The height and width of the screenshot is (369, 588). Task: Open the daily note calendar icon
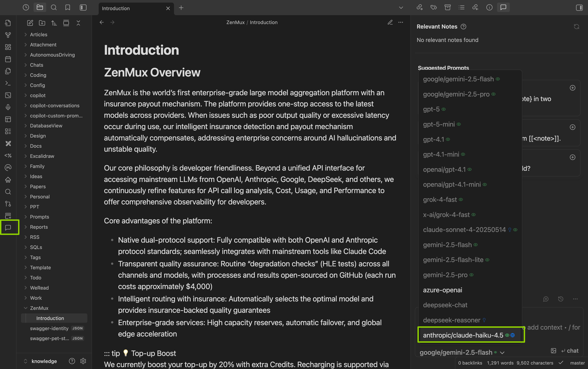tap(8, 59)
